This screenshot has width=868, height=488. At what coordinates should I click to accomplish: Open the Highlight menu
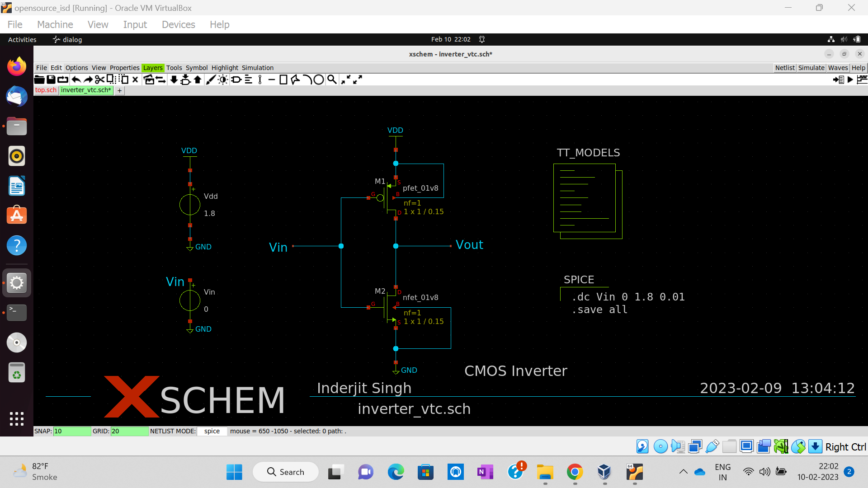coord(225,68)
